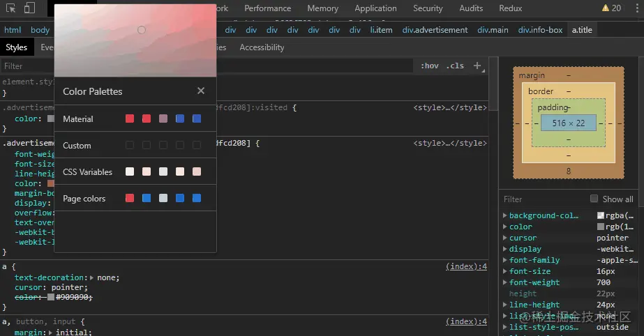Image resolution: width=644 pixels, height=336 pixels.
Task: Pick the last blue Material palette swatch
Action: click(x=197, y=119)
